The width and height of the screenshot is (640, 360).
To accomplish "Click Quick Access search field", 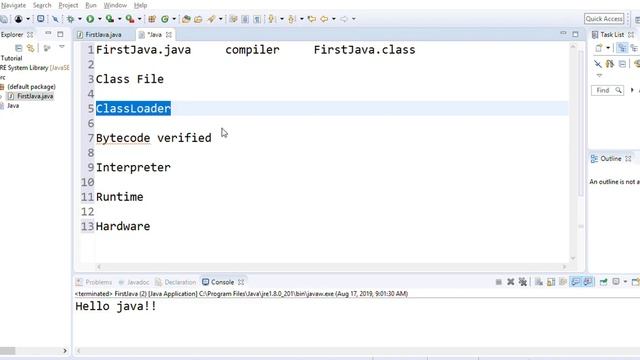I will coord(604,19).
